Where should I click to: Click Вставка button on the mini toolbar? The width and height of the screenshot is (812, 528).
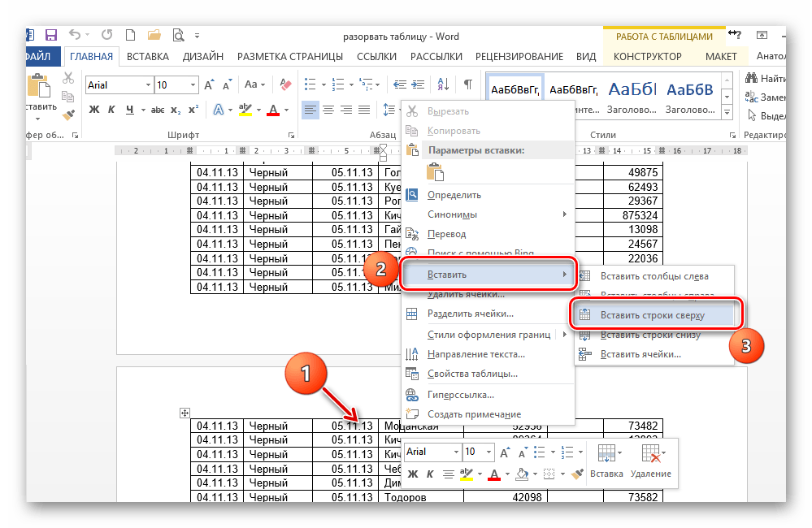[x=606, y=461]
